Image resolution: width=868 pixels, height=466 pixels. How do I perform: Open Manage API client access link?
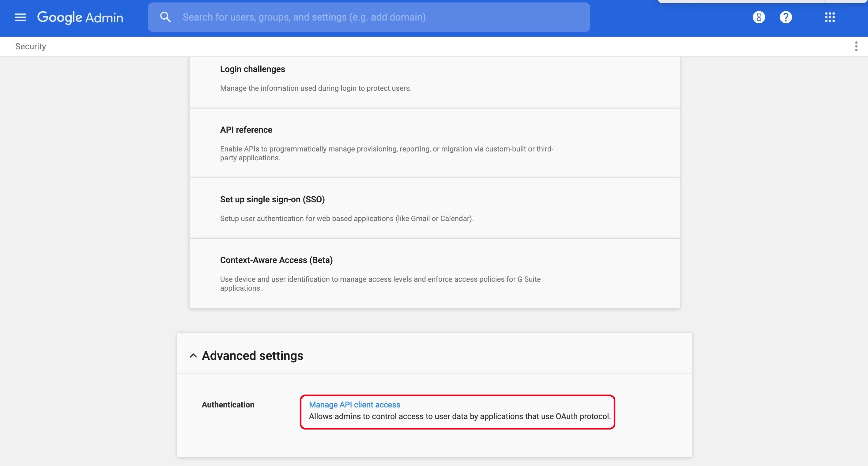(x=354, y=405)
